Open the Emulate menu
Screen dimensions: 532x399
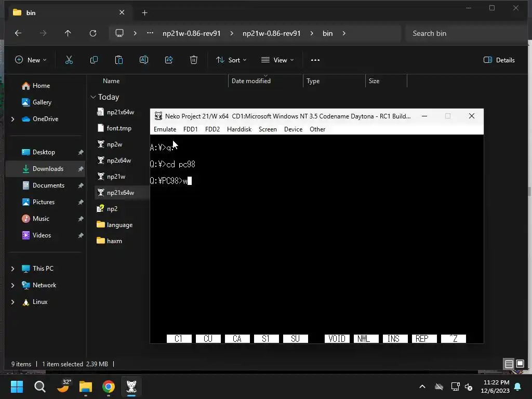(x=165, y=129)
